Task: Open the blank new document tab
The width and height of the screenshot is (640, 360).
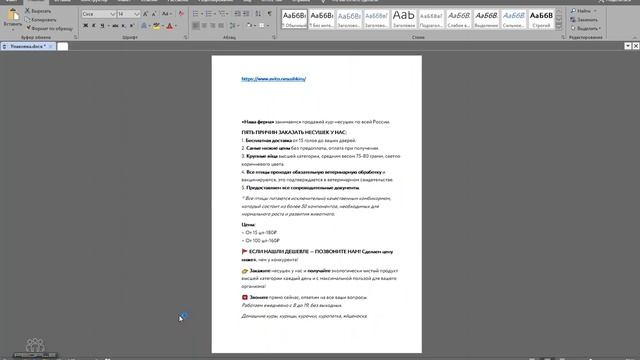Action: click(62, 46)
